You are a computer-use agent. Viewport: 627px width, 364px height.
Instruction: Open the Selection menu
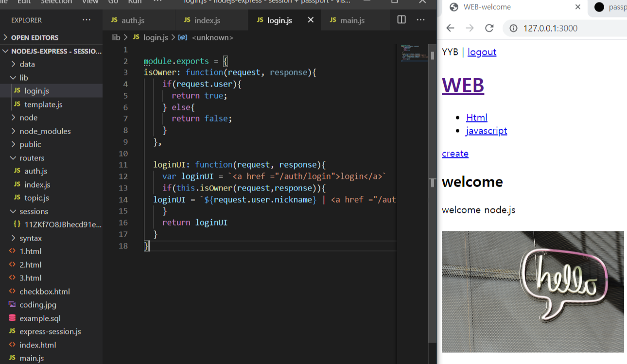(x=56, y=2)
